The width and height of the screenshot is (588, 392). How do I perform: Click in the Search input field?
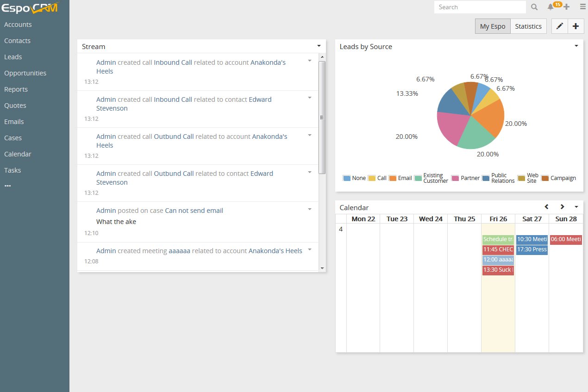tap(479, 7)
